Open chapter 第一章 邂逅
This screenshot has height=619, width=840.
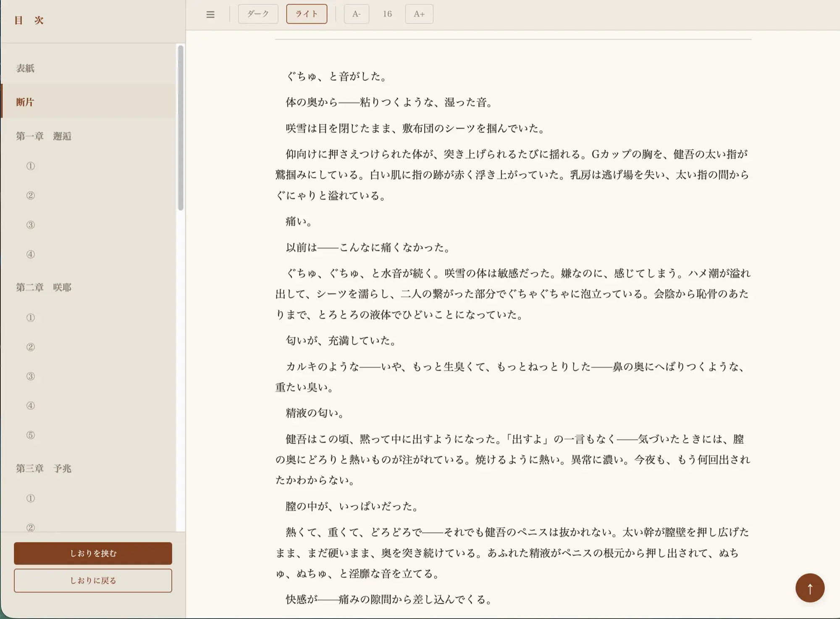[x=44, y=136]
